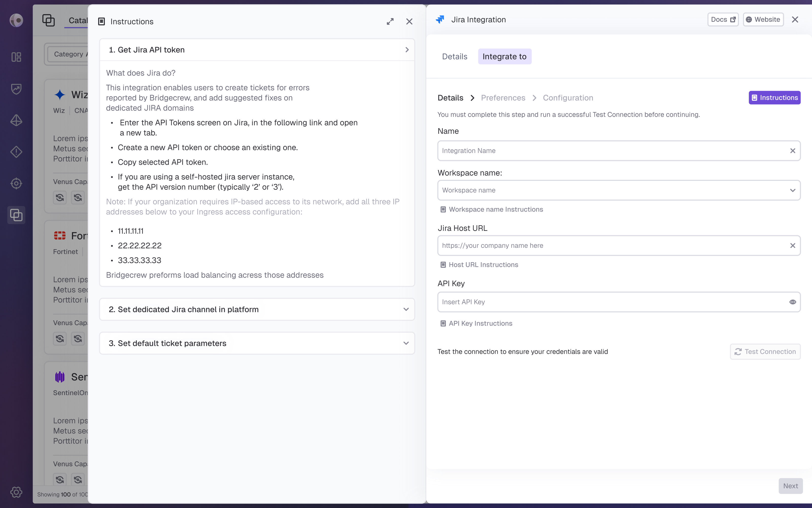
Task: Expand the Instructions panel to full size
Action: click(390, 22)
